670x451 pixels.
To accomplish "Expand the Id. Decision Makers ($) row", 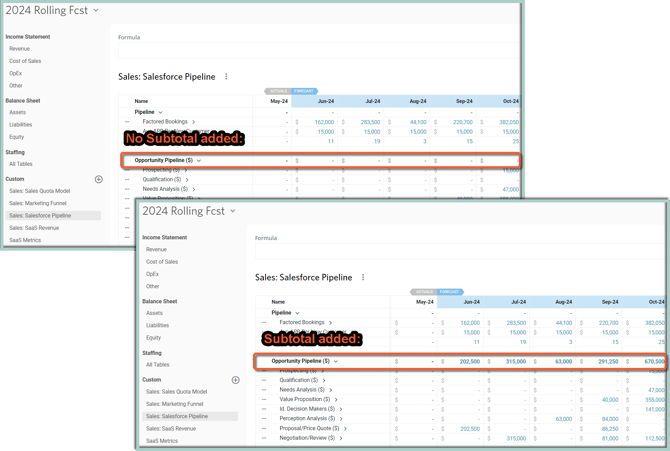I will coord(342,409).
